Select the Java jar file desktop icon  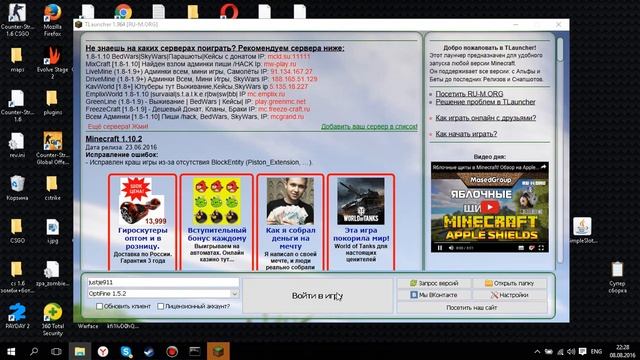click(582, 230)
